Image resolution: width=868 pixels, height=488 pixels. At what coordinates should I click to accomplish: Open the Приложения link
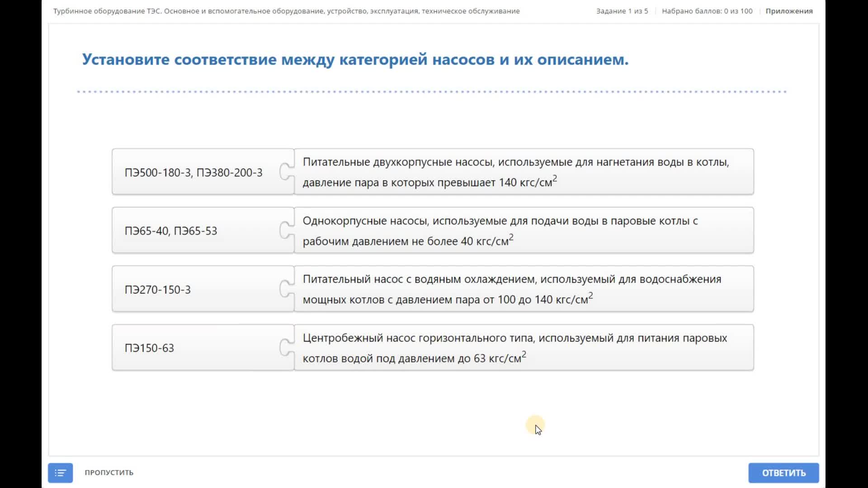pos(789,11)
